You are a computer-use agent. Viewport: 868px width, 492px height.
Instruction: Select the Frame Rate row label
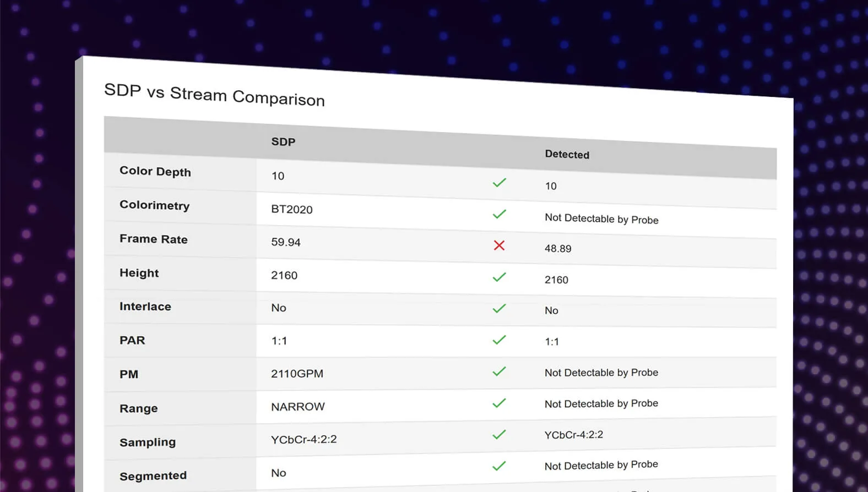point(154,239)
